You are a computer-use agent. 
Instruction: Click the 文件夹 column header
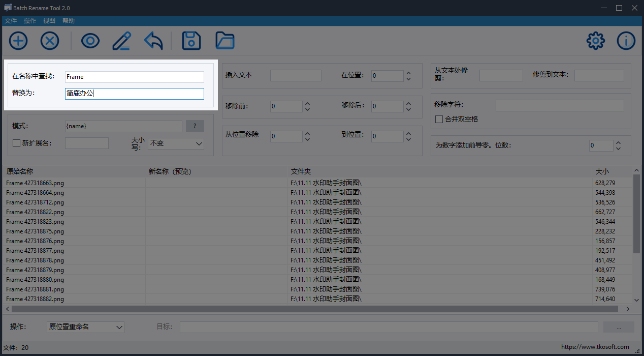tap(440, 171)
